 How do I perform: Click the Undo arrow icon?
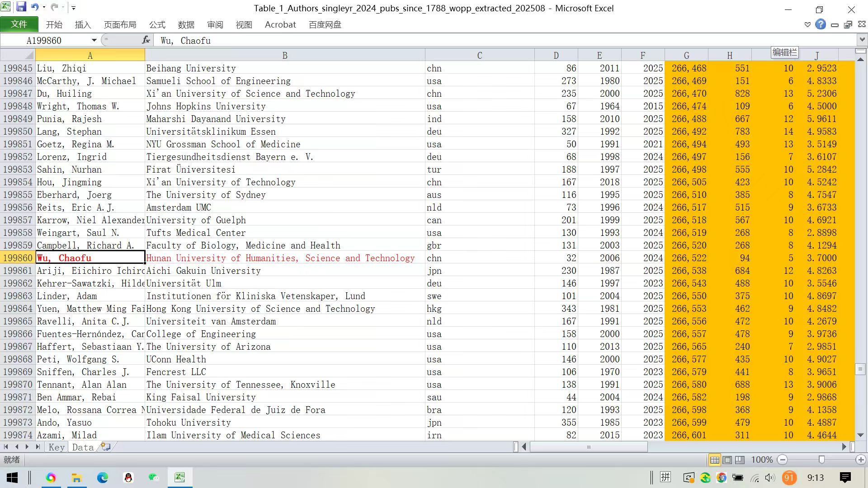(35, 7)
